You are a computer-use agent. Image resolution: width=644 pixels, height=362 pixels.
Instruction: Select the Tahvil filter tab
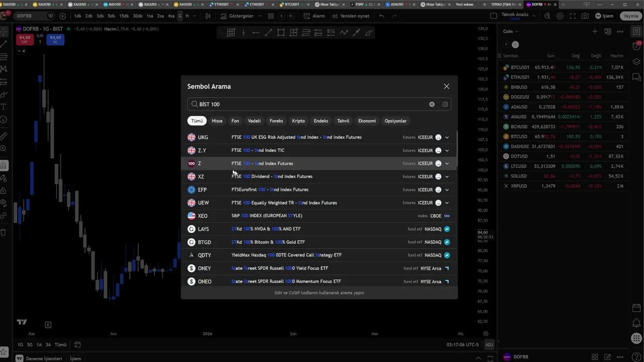[x=343, y=121]
